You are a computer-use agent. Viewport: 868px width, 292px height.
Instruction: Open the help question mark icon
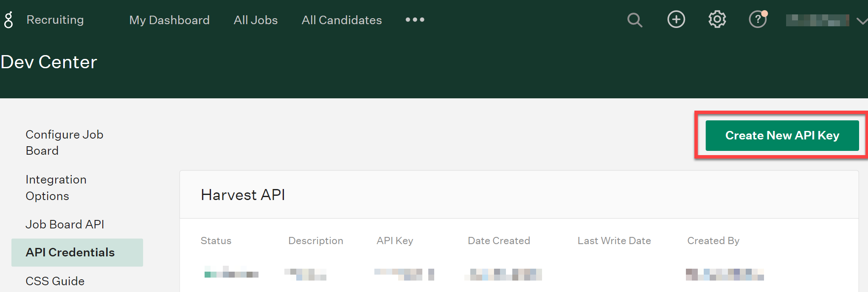tap(758, 19)
